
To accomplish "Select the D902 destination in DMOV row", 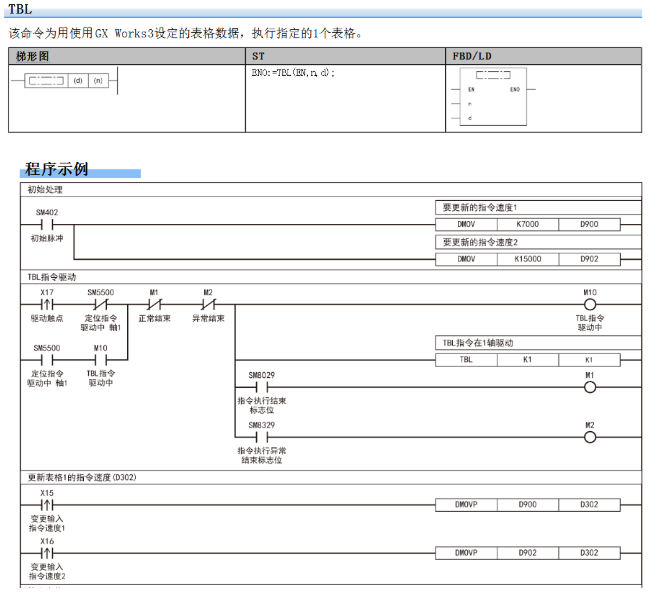I will click(589, 259).
